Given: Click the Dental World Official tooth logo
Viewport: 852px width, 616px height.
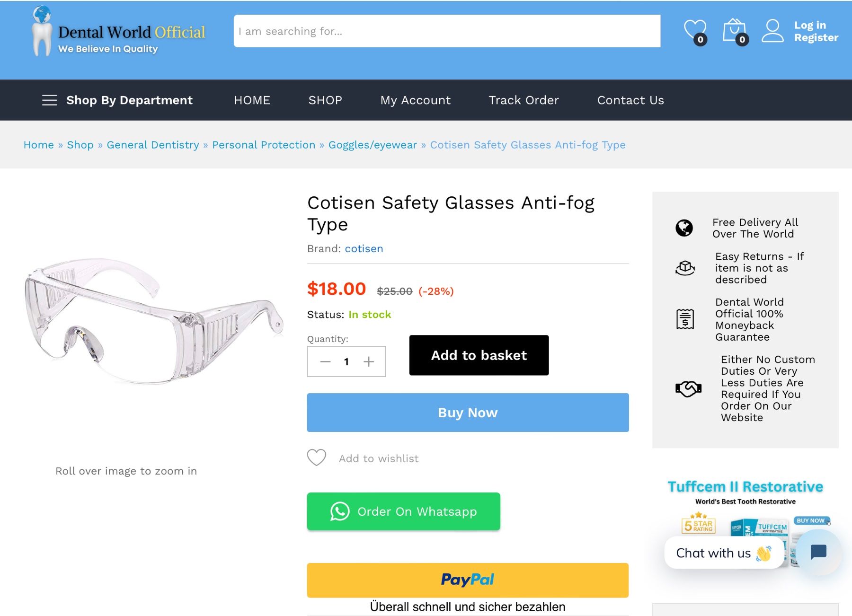Looking at the screenshot, I should [42, 31].
